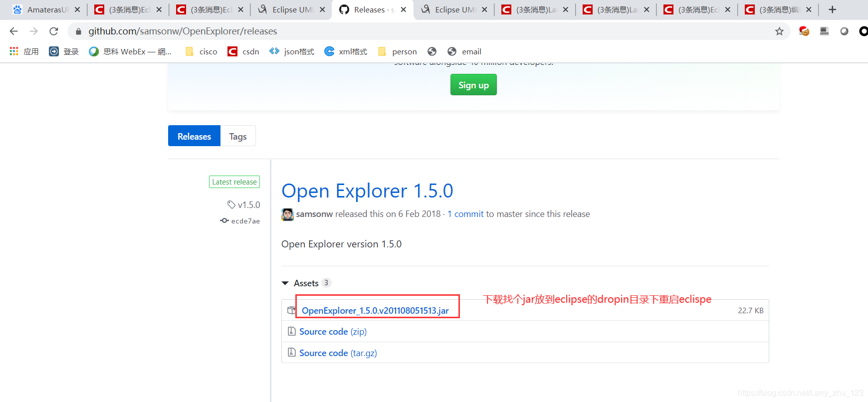The image size is (868, 402).
Task: Click the zip file icon beside Source code (zip)
Action: coord(292,331)
